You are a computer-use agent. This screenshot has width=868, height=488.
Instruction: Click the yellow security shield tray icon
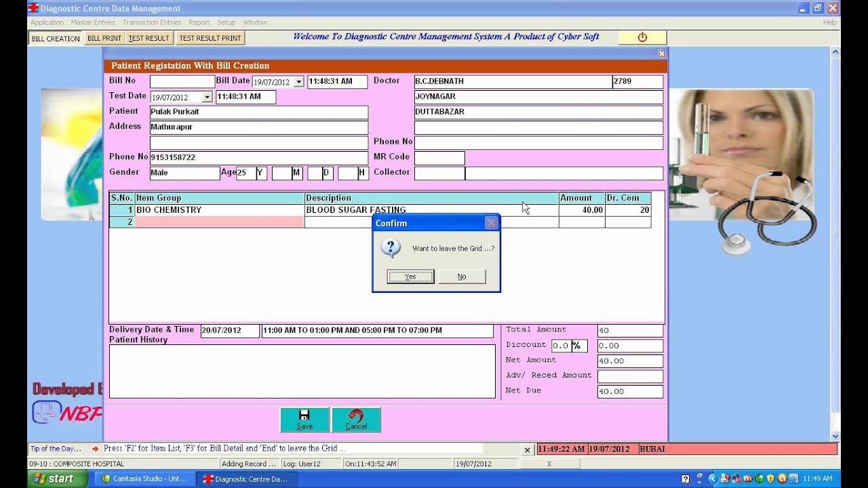[x=771, y=479]
